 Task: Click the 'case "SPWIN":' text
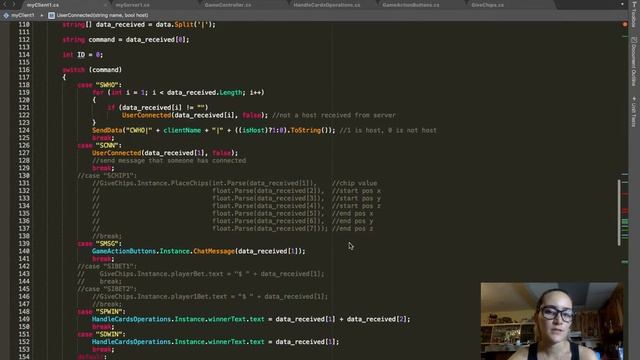click(101, 311)
